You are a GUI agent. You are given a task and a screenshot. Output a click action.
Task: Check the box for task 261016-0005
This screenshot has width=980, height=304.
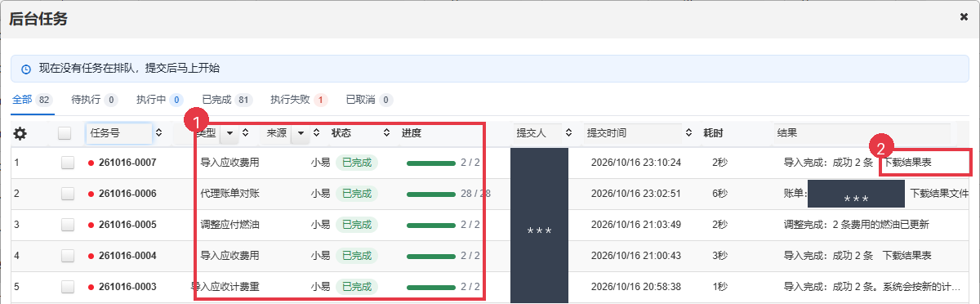pos(68,225)
